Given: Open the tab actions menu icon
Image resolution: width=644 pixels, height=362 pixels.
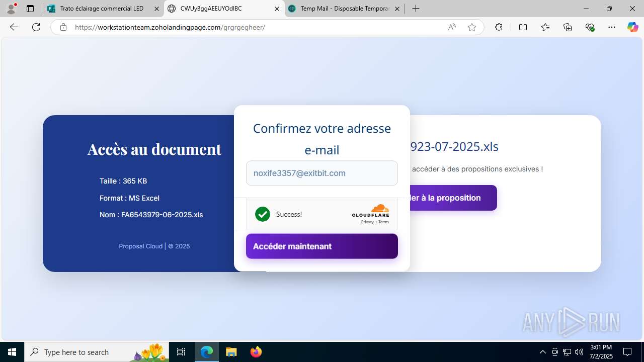Looking at the screenshot, I should (x=30, y=9).
